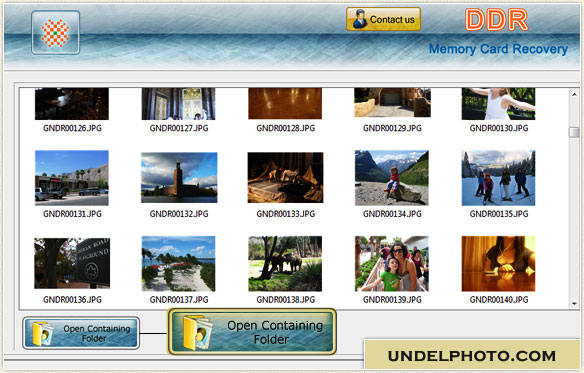This screenshot has height=373, width=584.
Task: Select mountain child thumbnail GNDR00134.JPG
Action: (392, 178)
